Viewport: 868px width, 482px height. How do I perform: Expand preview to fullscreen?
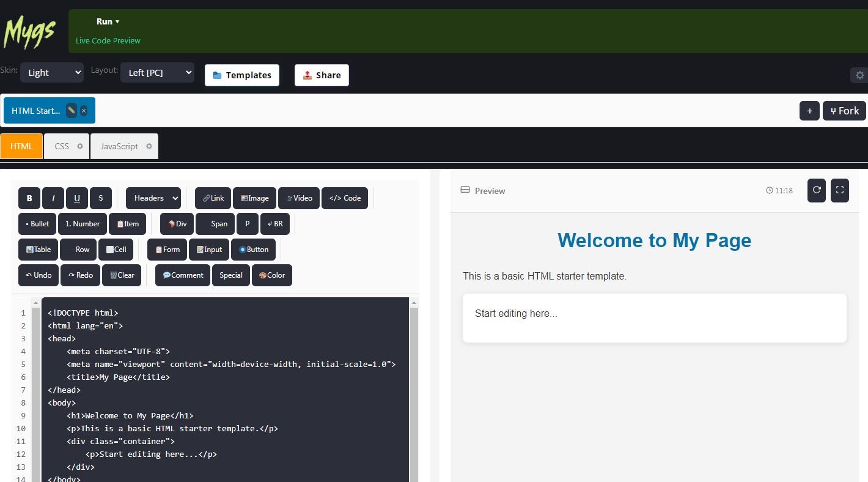(x=840, y=190)
